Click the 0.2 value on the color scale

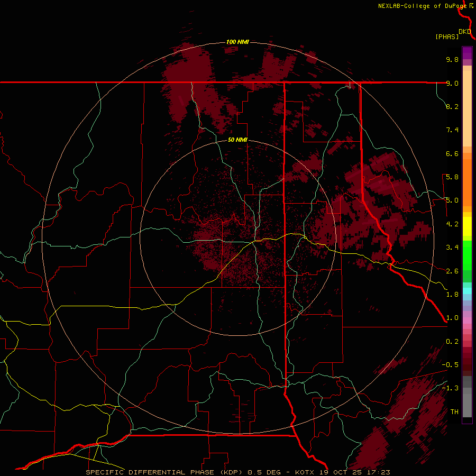tap(452, 342)
